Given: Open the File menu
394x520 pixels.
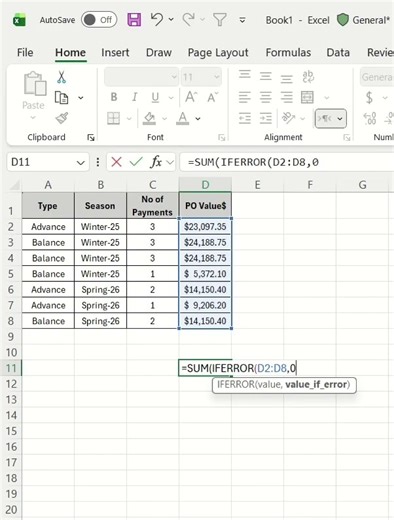Looking at the screenshot, I should [x=25, y=52].
